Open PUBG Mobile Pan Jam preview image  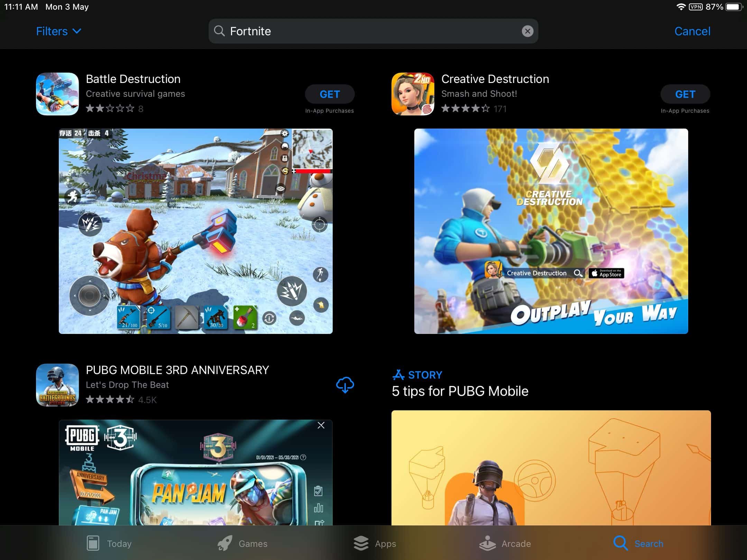(x=196, y=472)
